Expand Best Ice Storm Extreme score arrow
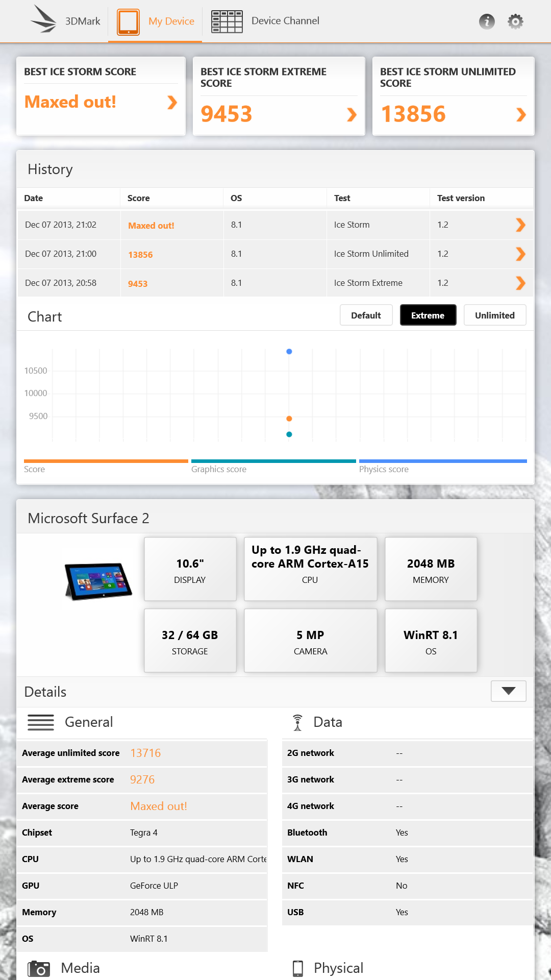Image resolution: width=551 pixels, height=980 pixels. tap(352, 115)
